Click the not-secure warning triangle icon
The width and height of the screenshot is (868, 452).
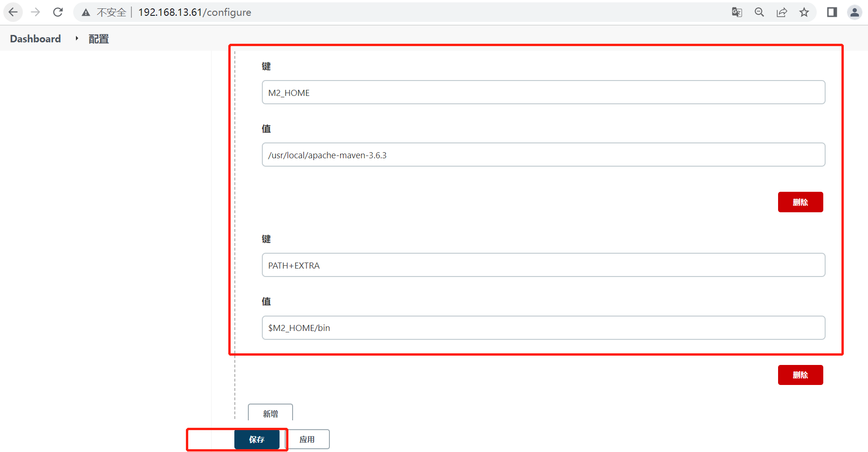coord(86,13)
